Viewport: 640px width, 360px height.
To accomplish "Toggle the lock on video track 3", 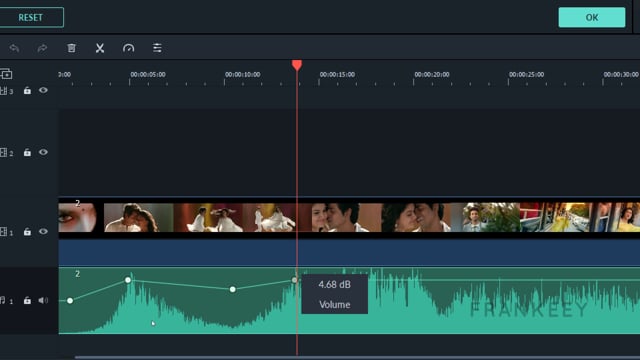I will (x=27, y=91).
